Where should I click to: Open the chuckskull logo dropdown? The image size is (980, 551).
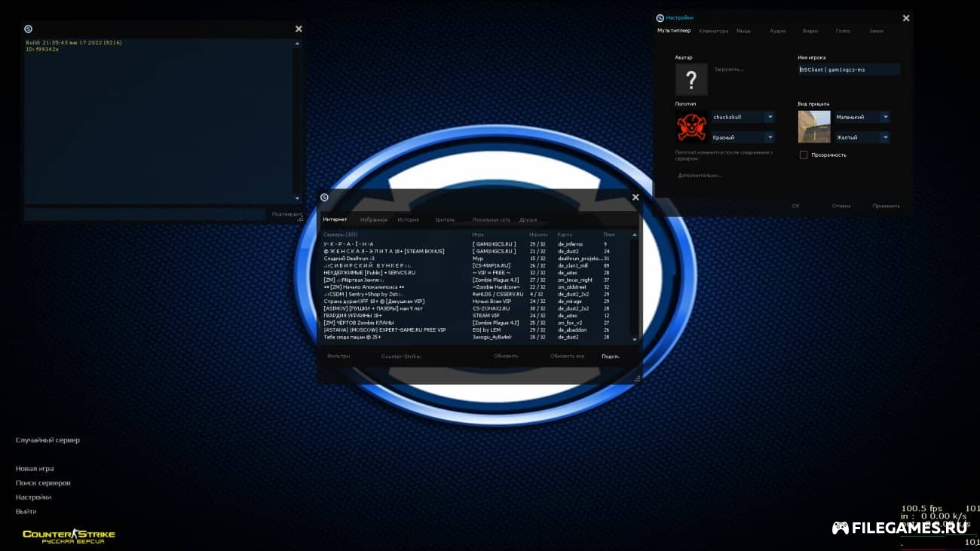coord(743,117)
